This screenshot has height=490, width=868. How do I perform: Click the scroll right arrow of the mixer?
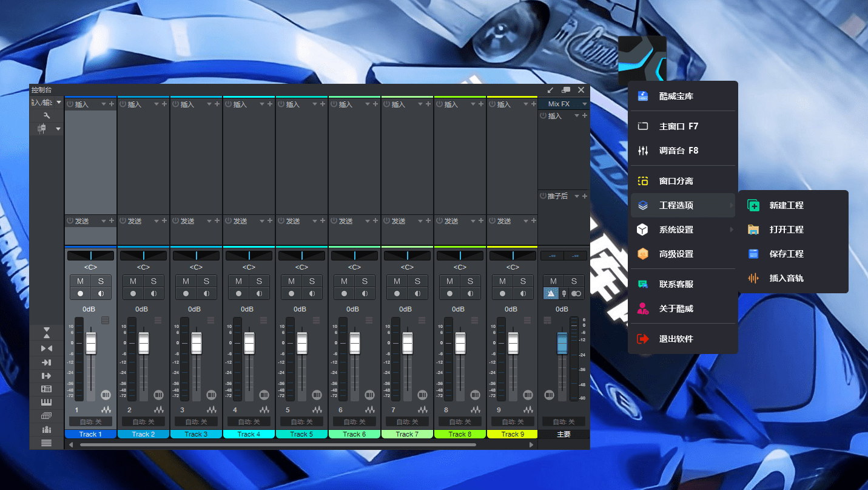532,444
